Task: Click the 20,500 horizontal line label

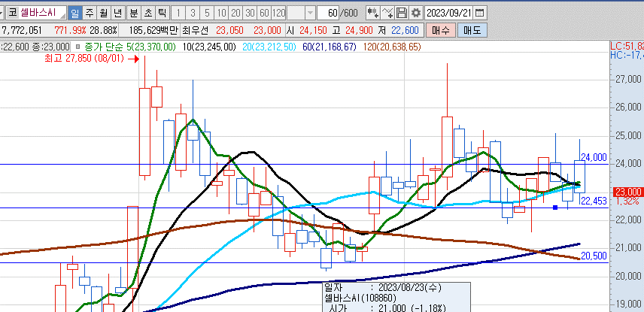Action: pos(594,256)
